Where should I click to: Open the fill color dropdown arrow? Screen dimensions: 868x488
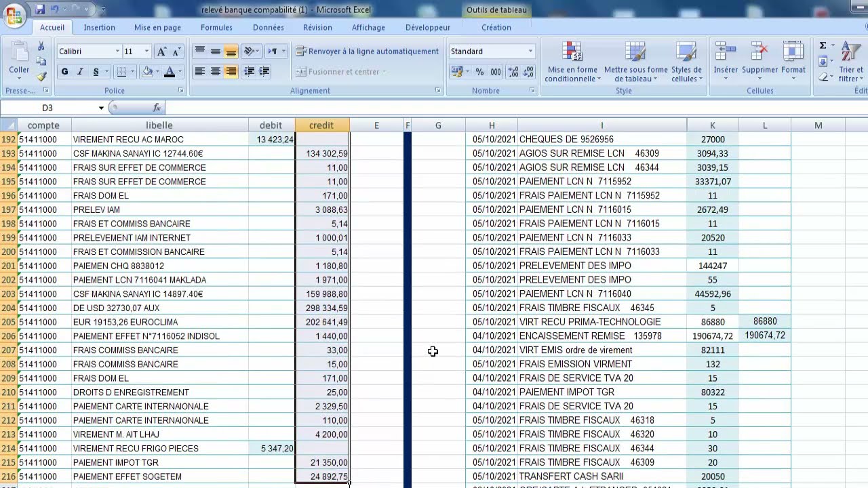157,72
